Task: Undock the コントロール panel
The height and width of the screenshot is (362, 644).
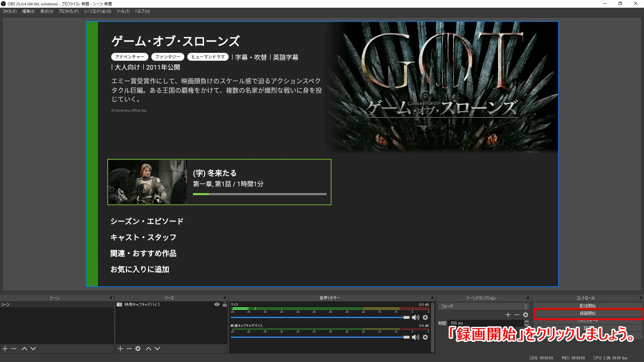Action: pos(641,298)
